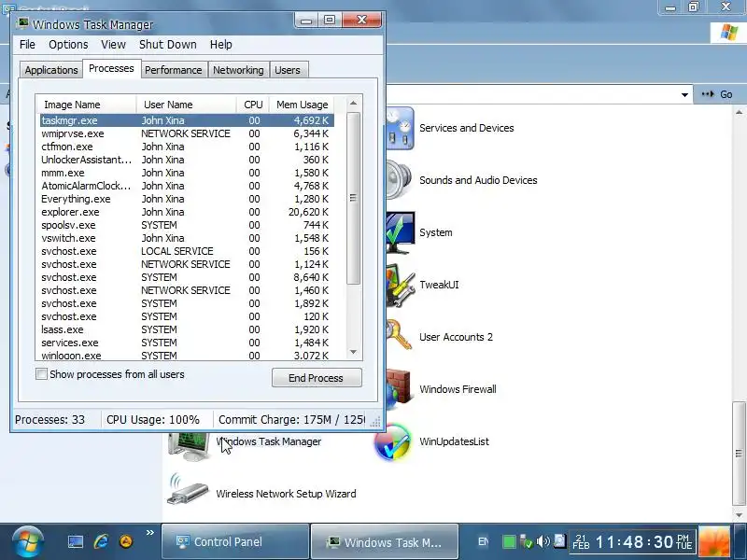Click the green square tray icon
747x560 pixels.
(509, 542)
